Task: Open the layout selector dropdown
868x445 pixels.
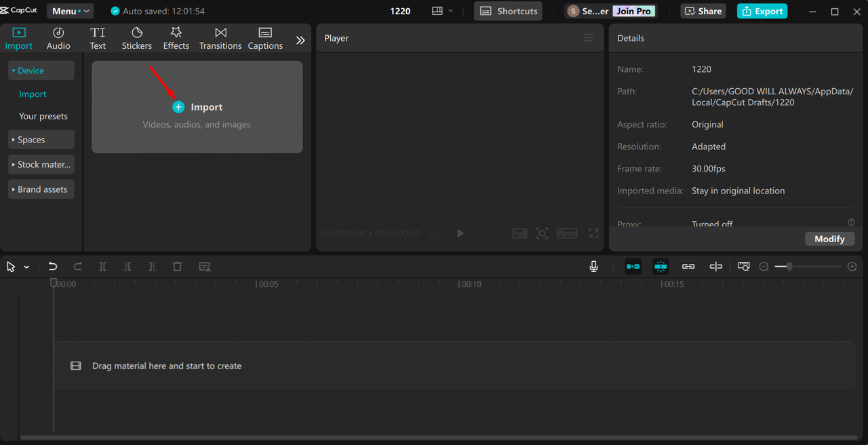Action: 442,11
